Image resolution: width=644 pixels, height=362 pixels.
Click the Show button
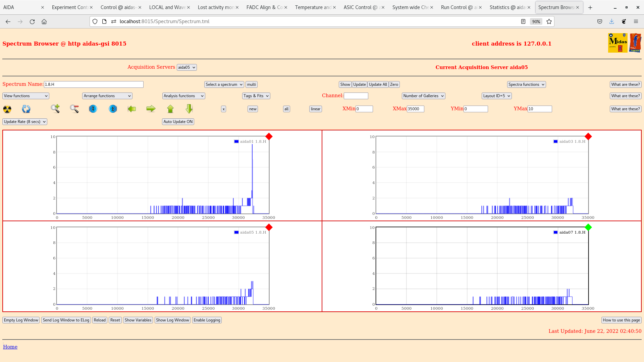(345, 84)
